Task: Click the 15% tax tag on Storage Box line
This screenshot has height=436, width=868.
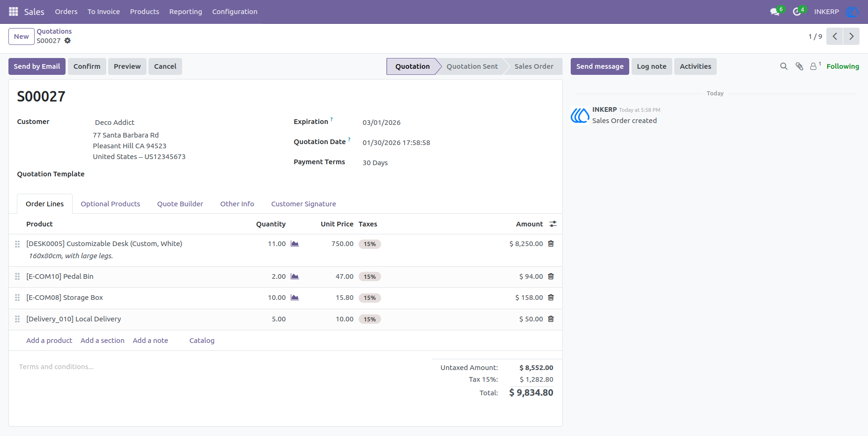Action: click(x=370, y=298)
